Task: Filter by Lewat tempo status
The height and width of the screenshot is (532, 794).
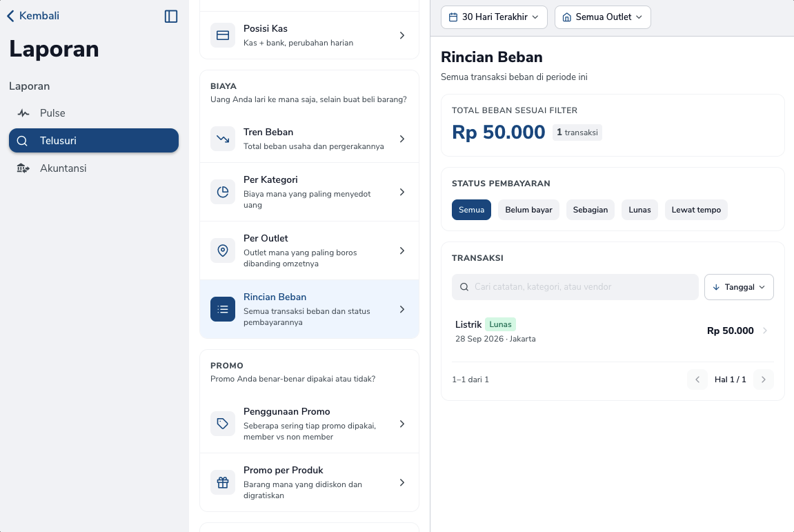Action: coord(696,210)
